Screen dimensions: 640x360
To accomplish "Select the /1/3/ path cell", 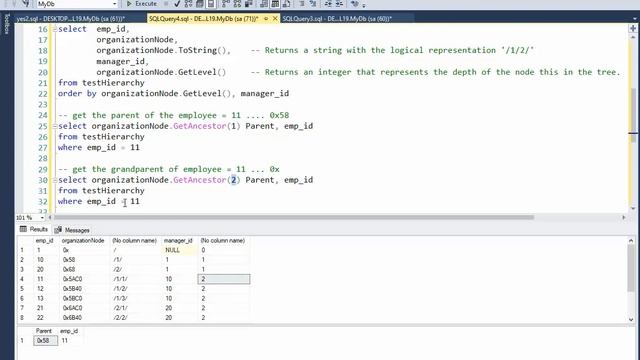I will (135, 298).
